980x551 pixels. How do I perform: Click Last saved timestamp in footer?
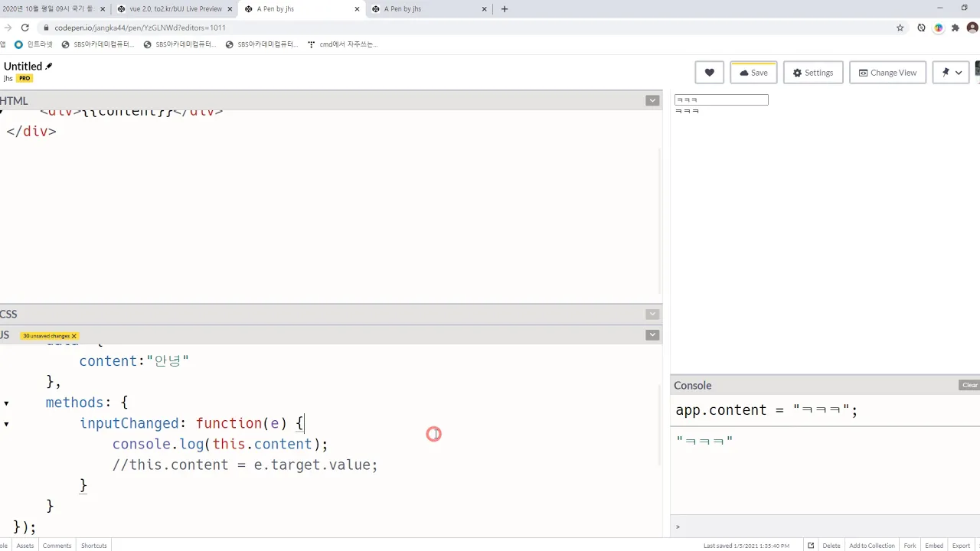[746, 546]
